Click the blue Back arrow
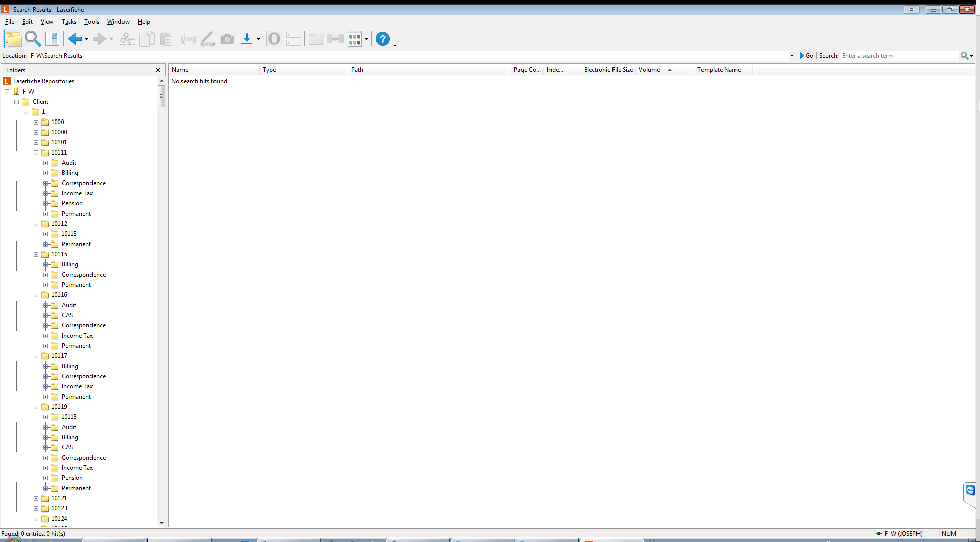980x542 pixels. click(75, 39)
